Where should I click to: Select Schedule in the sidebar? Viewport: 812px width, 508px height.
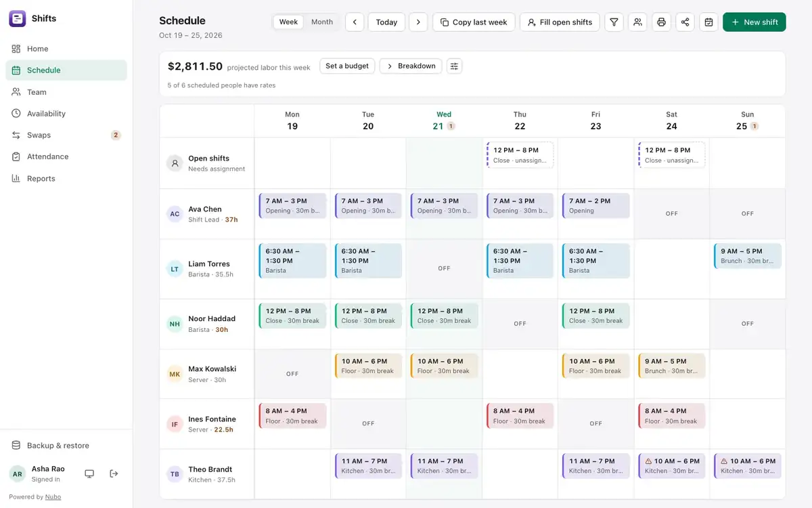(x=66, y=70)
